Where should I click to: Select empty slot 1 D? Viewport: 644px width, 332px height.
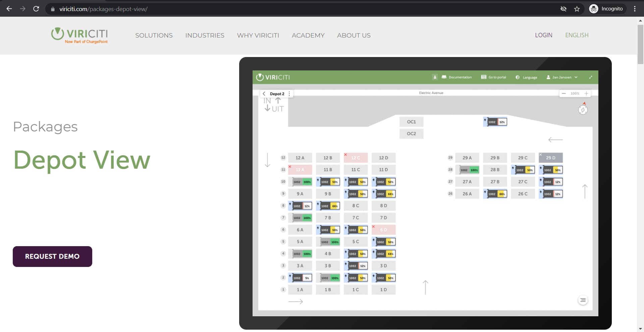[383, 290]
